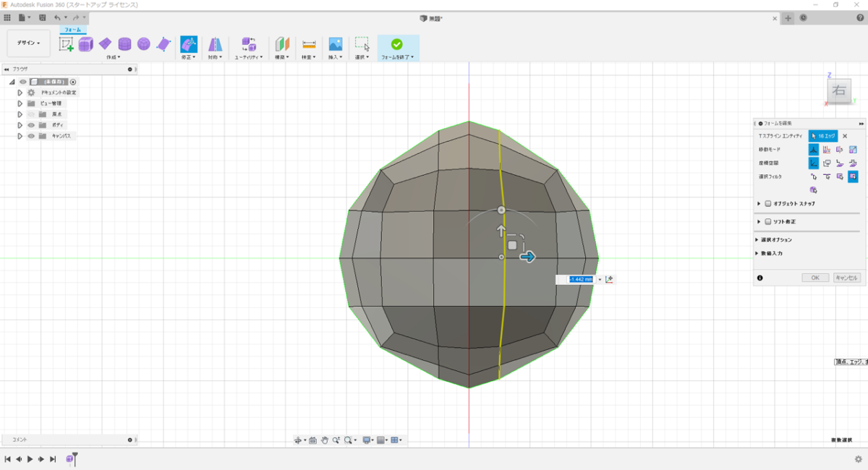Hide the キャンバス folder
Screen dimensions: 868x470
tap(31, 136)
